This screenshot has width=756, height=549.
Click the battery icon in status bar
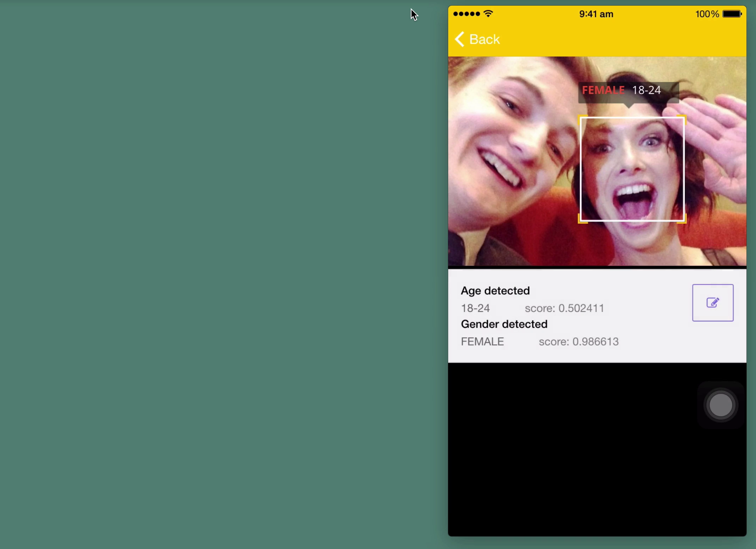pos(732,14)
